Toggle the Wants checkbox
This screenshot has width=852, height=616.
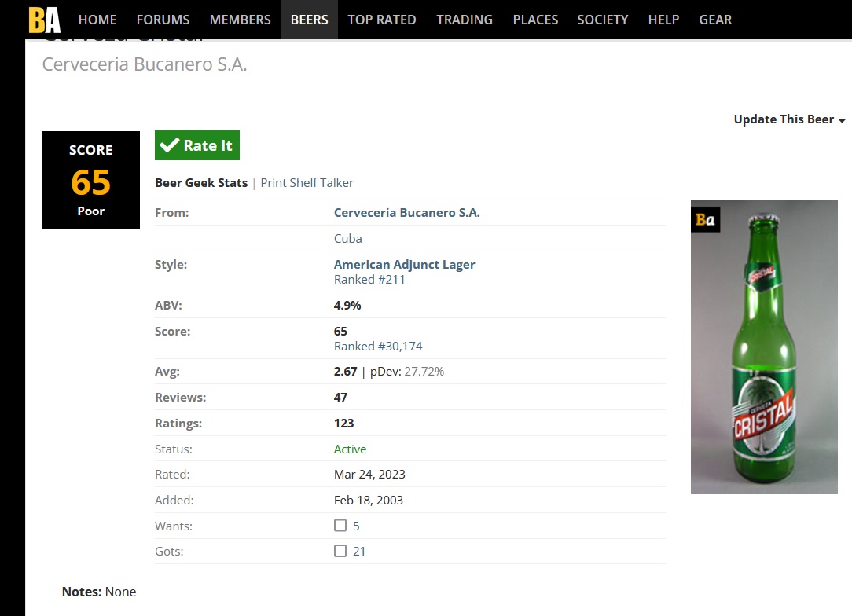click(340, 526)
